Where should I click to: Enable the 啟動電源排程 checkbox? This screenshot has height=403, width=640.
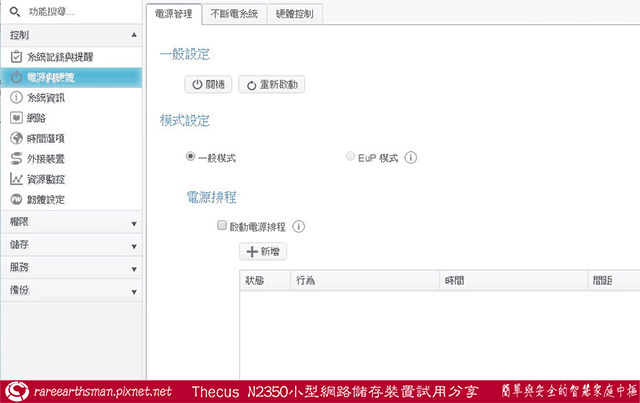point(222,227)
